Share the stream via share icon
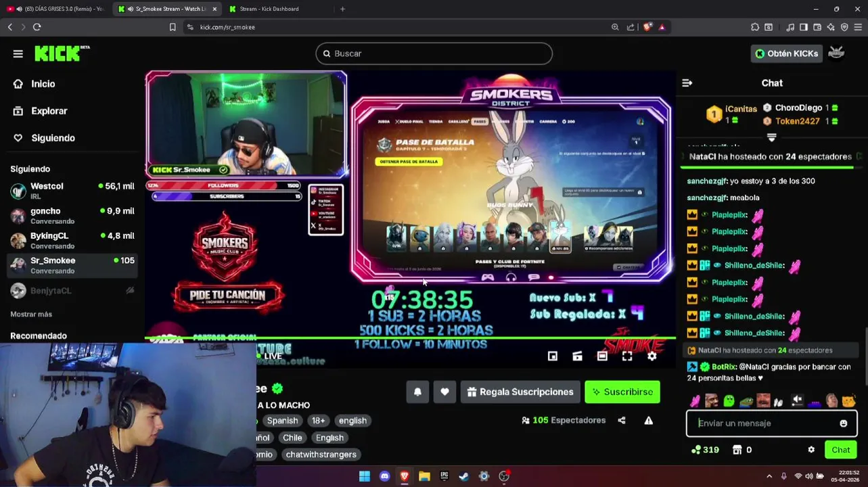Viewport: 868px width, 487px height. click(x=622, y=420)
